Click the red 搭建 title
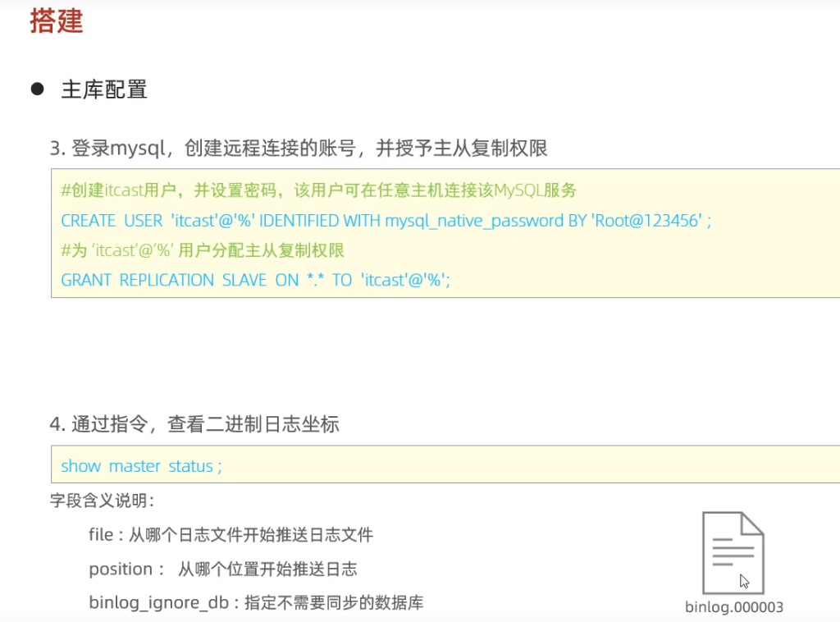840x622 pixels. (57, 21)
